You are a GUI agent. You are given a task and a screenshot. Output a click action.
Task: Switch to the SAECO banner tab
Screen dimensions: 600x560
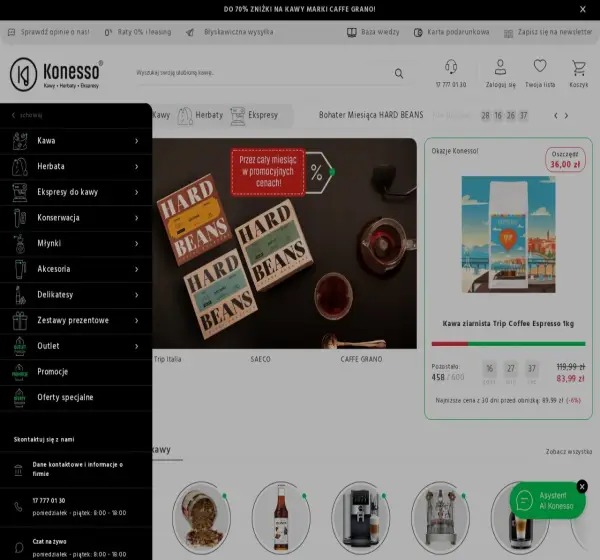click(x=260, y=359)
